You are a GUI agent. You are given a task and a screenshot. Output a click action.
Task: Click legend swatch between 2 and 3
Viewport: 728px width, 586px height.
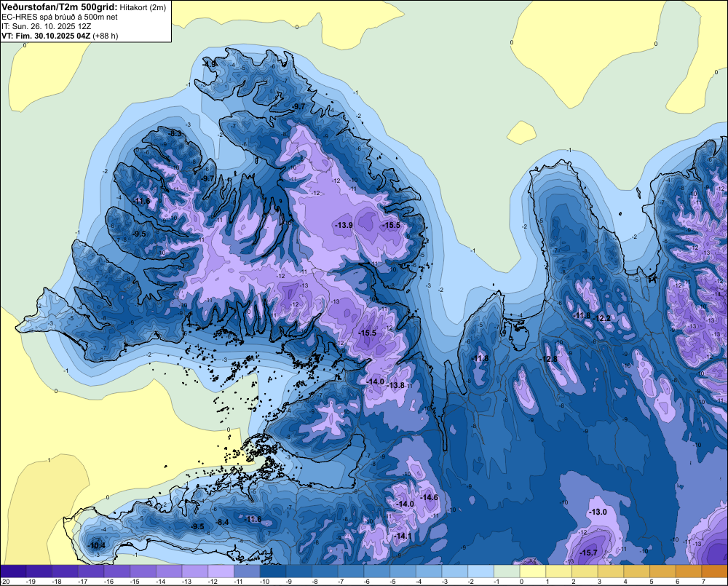coord(585,571)
